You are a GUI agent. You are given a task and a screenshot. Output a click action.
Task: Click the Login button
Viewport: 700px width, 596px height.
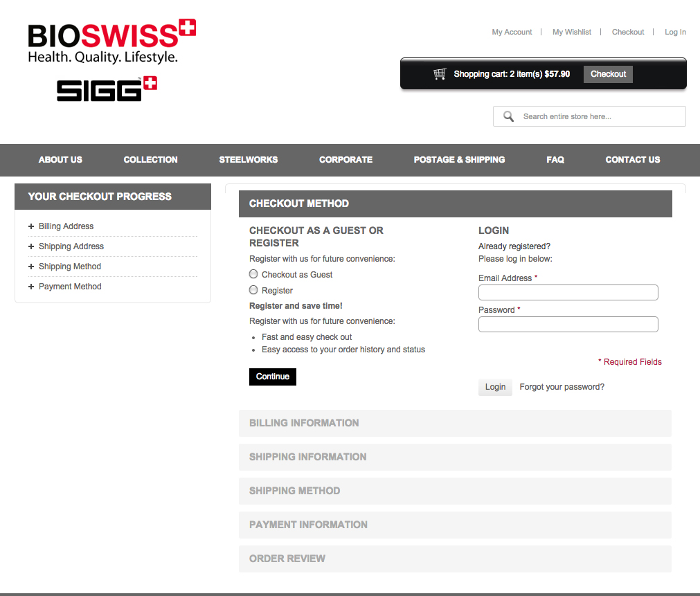495,387
